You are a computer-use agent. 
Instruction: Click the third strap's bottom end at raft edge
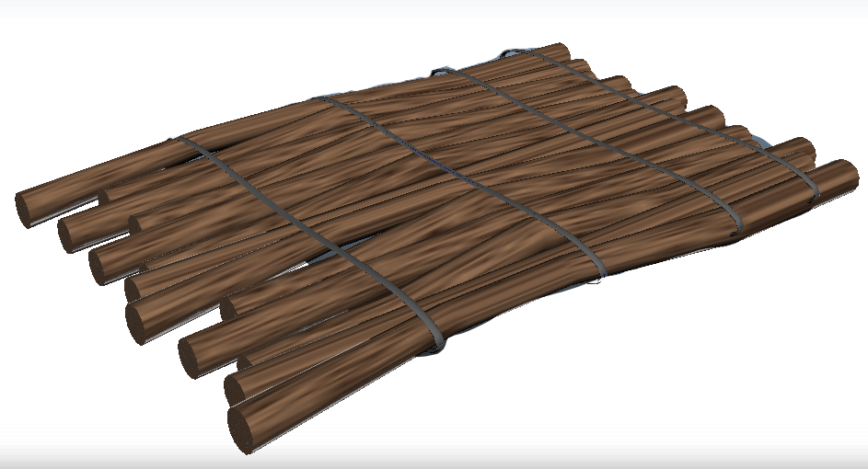[x=735, y=226]
